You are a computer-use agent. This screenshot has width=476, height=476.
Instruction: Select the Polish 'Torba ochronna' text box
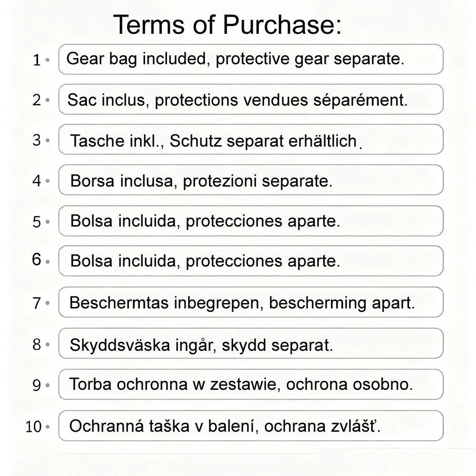click(x=251, y=384)
